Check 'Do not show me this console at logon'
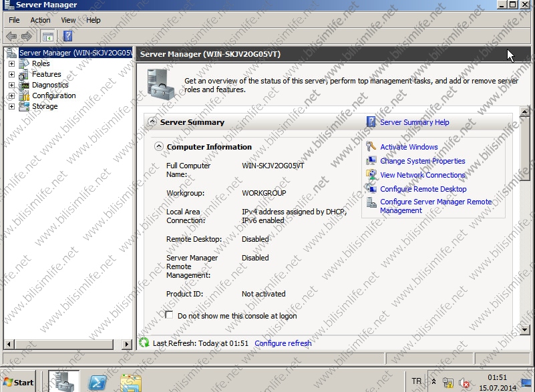 (x=169, y=315)
